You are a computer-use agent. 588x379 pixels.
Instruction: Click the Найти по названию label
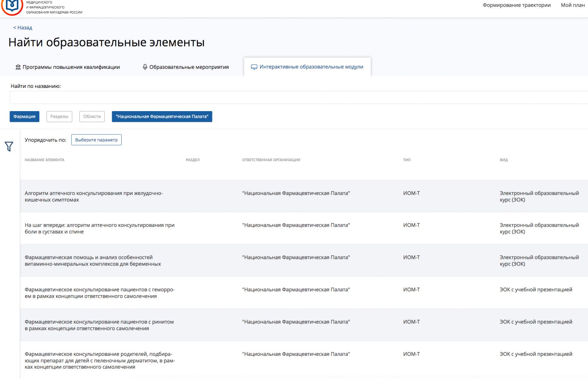[36, 86]
